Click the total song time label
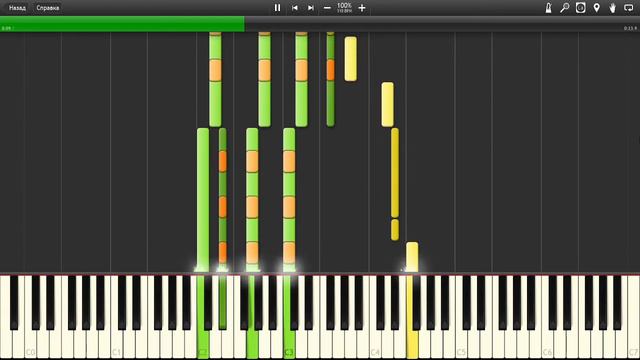The height and width of the screenshot is (360, 640). click(630, 28)
